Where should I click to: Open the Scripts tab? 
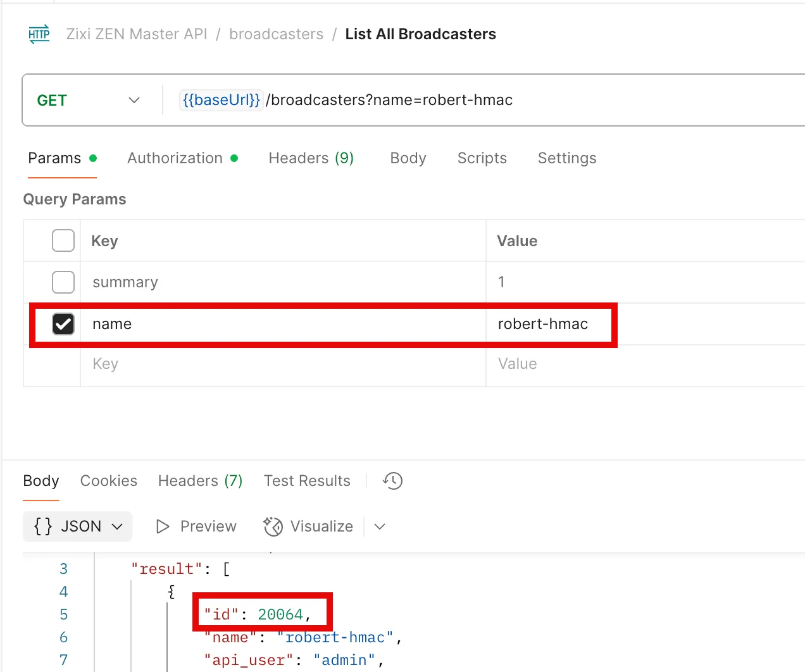point(482,158)
